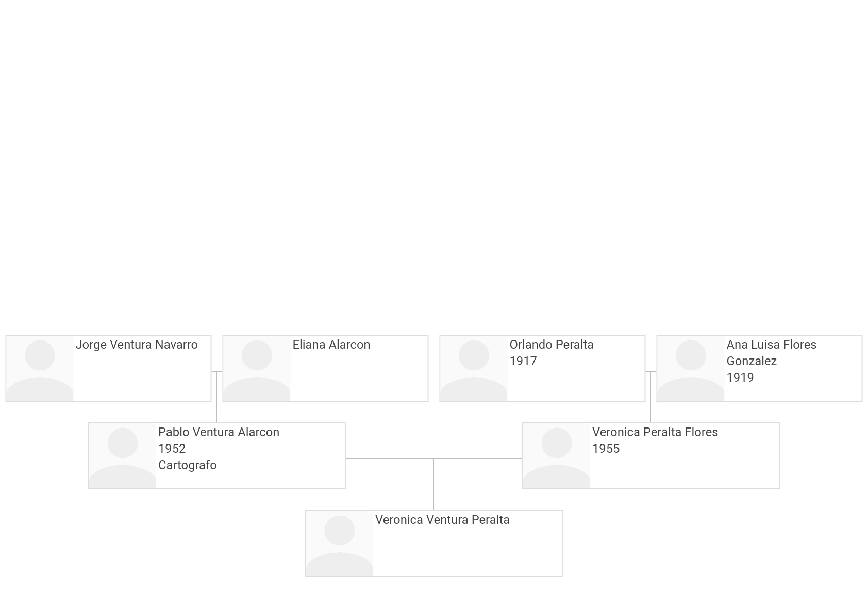Screen dimensions: 868x616
Task: Click the birth year 1952 under Pablo
Action: pyautogui.click(x=172, y=449)
